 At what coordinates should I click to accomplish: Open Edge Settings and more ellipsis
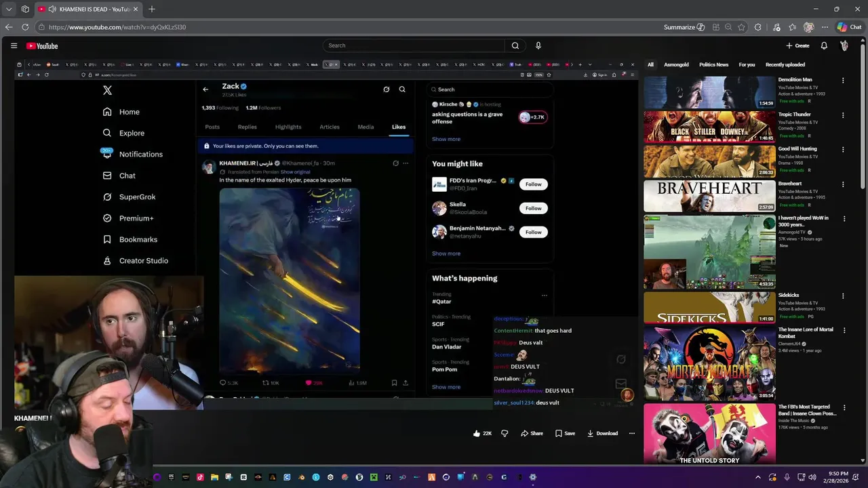(x=825, y=27)
